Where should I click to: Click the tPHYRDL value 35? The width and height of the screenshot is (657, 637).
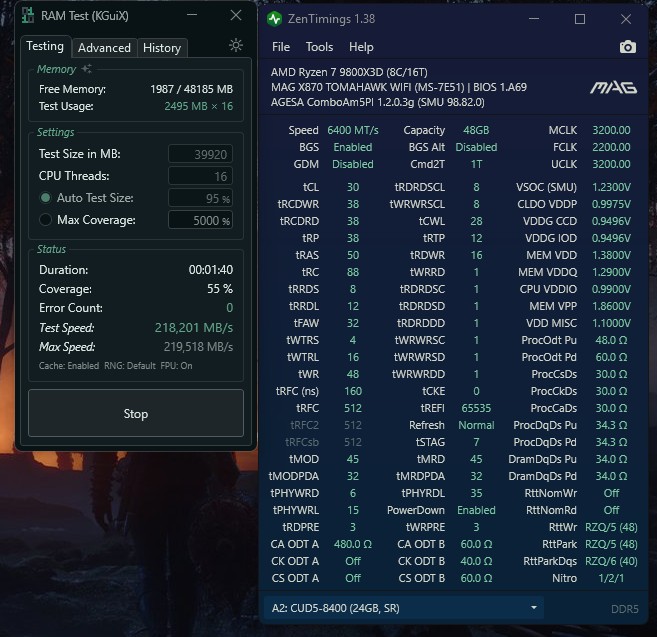pyautogui.click(x=476, y=493)
